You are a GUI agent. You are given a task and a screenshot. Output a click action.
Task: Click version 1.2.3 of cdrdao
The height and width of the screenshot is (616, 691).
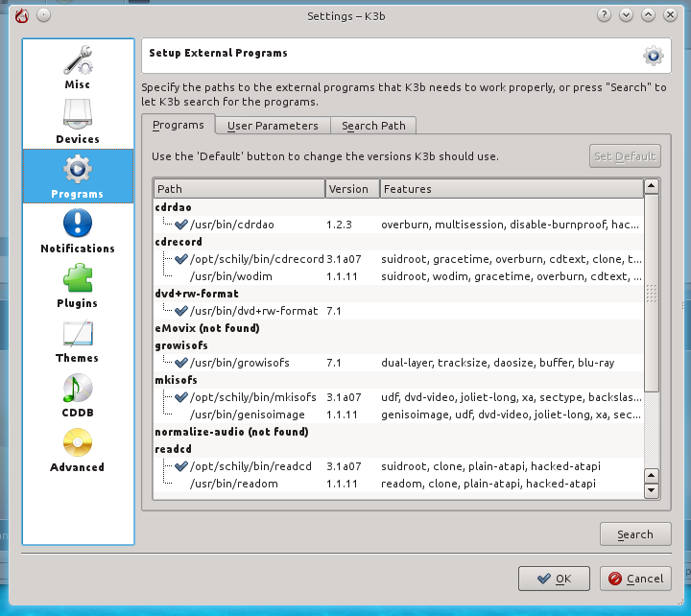pos(339,225)
